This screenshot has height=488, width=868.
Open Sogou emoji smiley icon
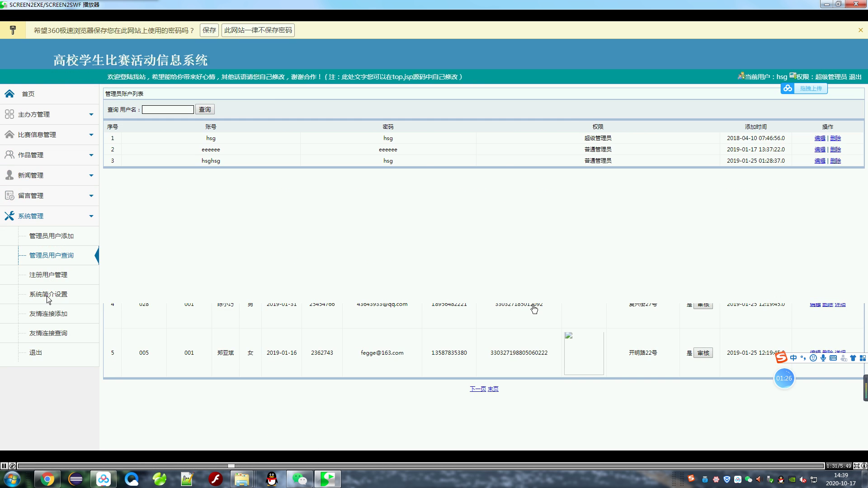(x=813, y=358)
